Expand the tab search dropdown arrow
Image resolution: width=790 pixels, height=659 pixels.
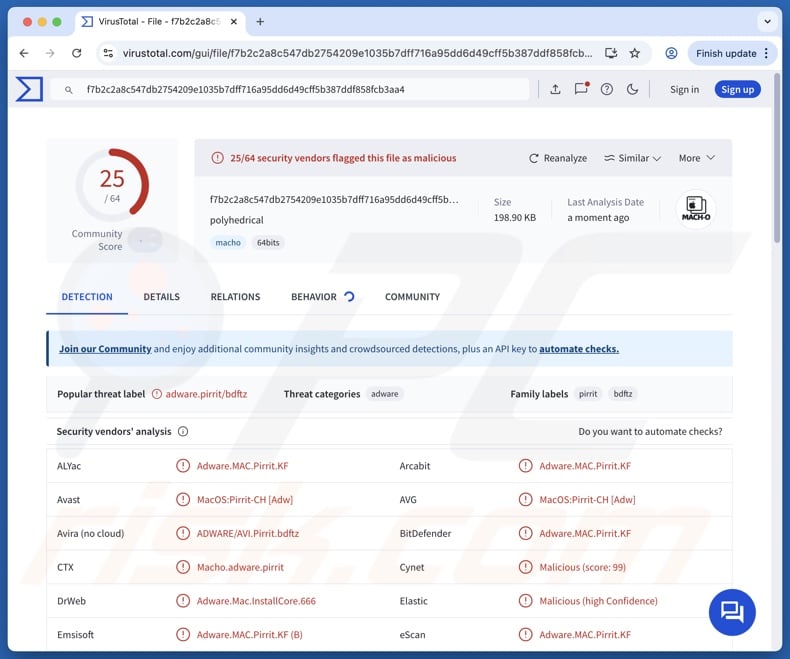(767, 22)
